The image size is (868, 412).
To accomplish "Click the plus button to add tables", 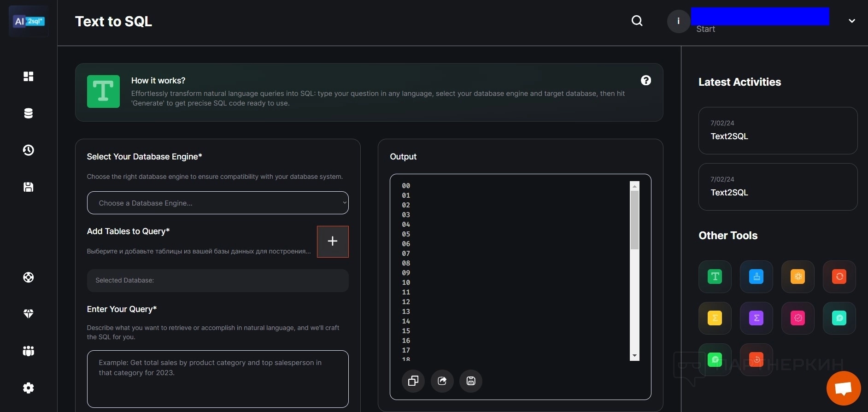I will [333, 241].
